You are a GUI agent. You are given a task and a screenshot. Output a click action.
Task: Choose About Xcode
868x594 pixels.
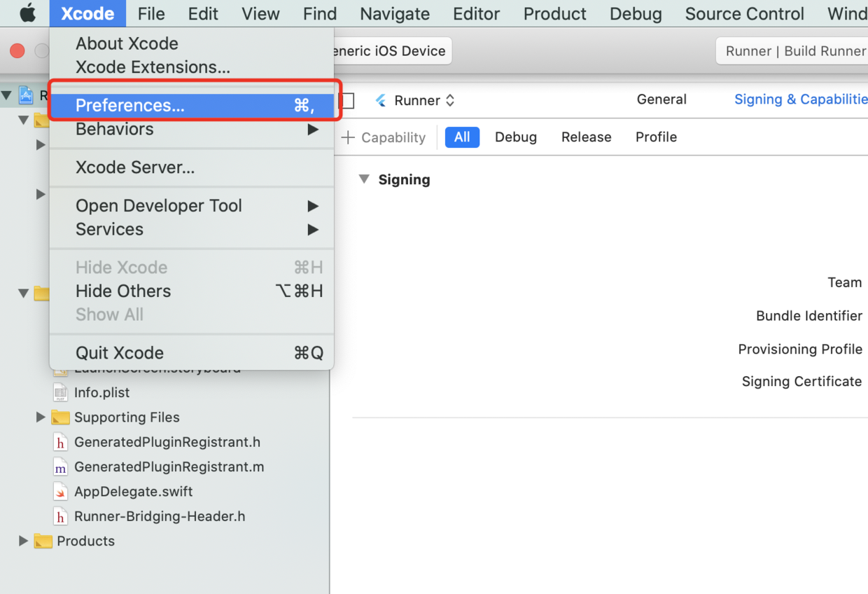[x=191, y=43]
